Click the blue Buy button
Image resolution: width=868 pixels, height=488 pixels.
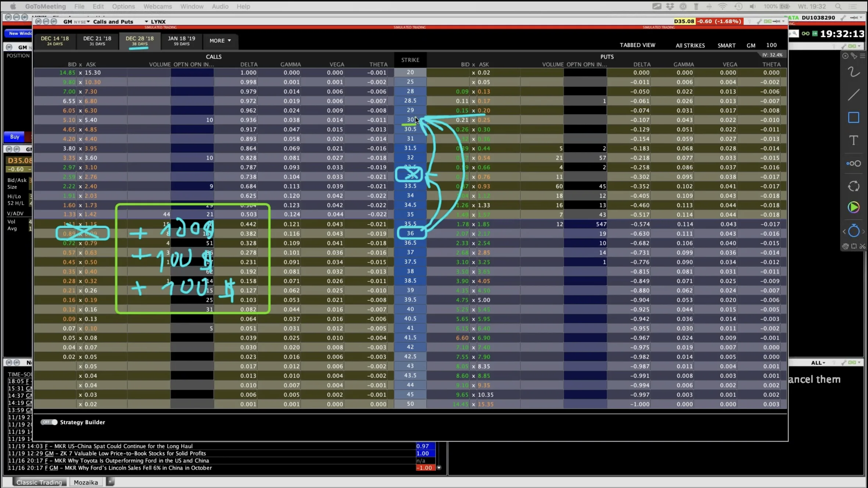click(15, 137)
